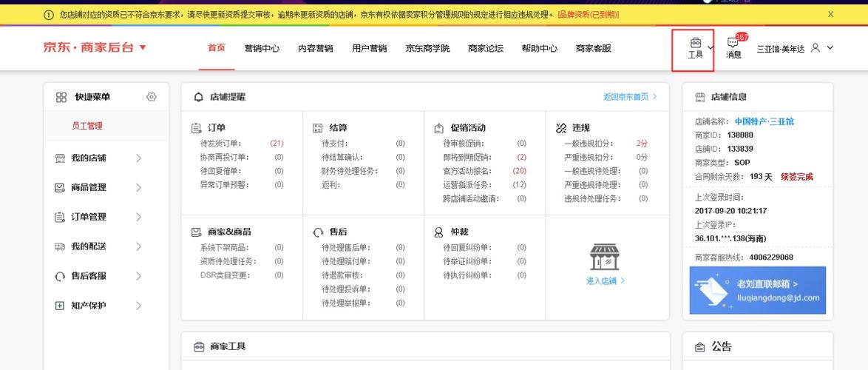This screenshot has height=370, width=868.
Task: Click the storefront 进入店铺 icon
Action: click(605, 257)
